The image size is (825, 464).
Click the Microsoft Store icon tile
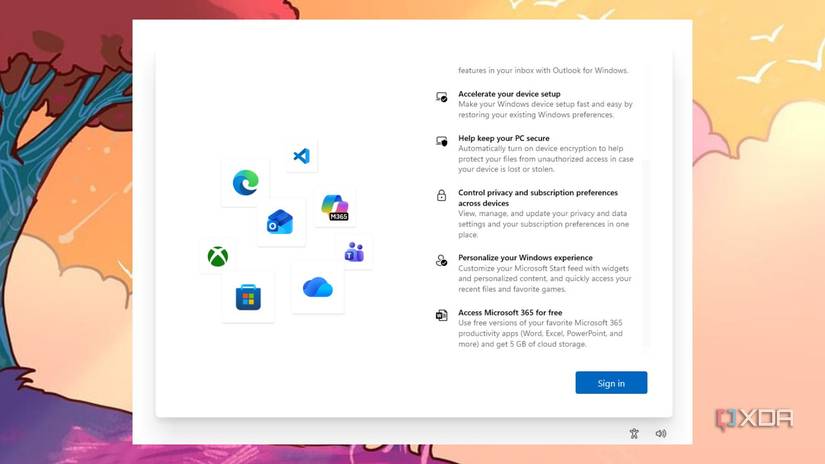click(248, 297)
